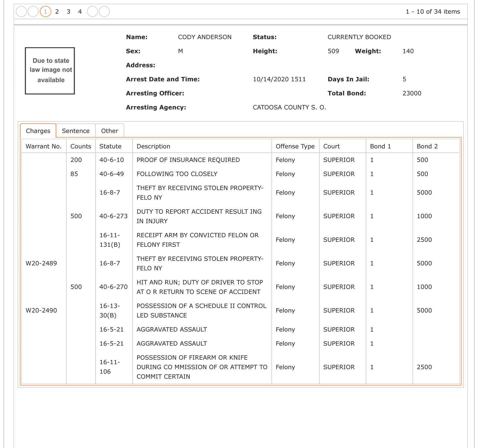Select warrant W20-2489 cell

tap(42, 263)
